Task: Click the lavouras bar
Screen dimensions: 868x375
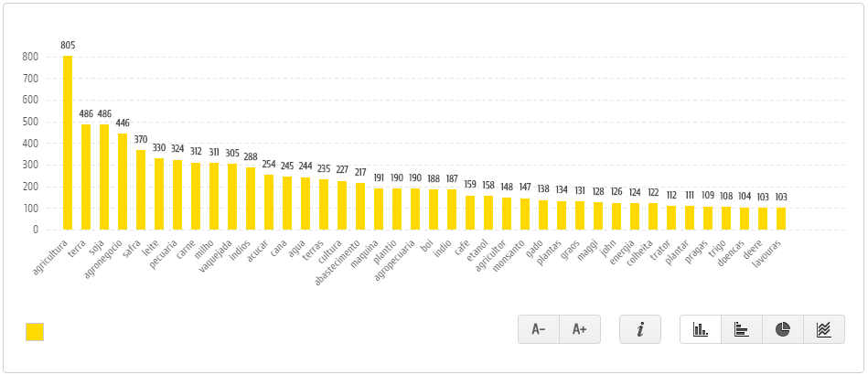Action: [781, 219]
